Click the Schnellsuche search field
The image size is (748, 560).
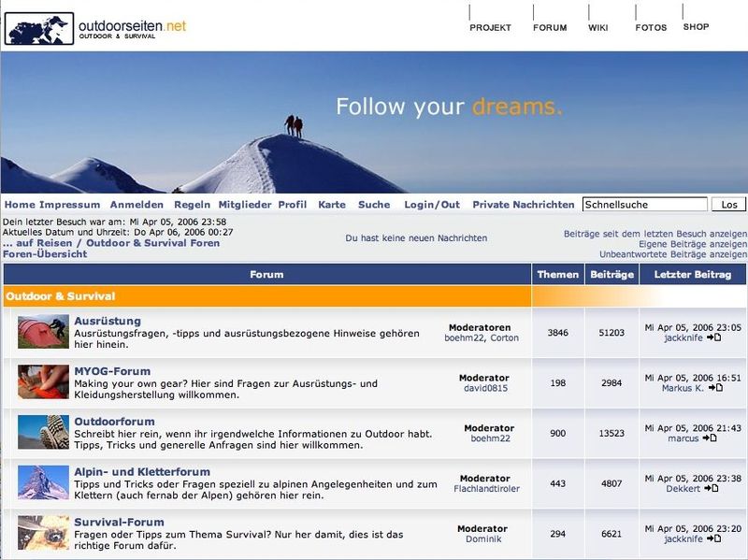pyautogui.click(x=644, y=205)
